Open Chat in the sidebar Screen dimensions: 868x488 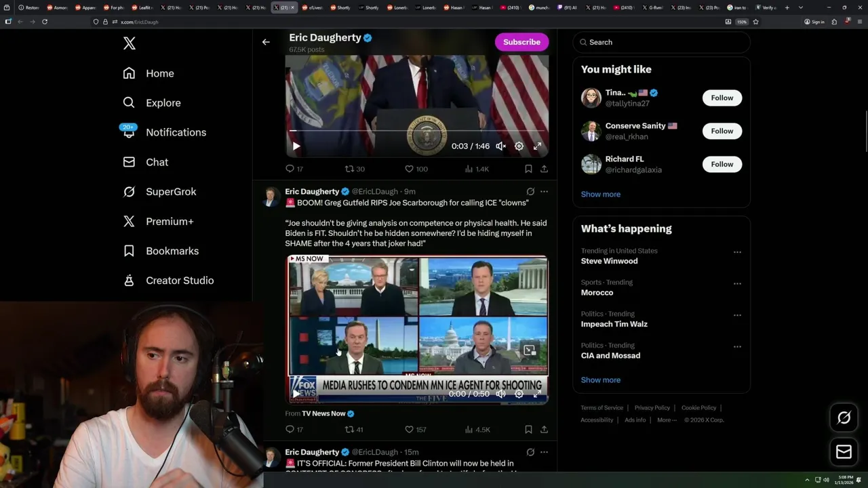pos(145,162)
